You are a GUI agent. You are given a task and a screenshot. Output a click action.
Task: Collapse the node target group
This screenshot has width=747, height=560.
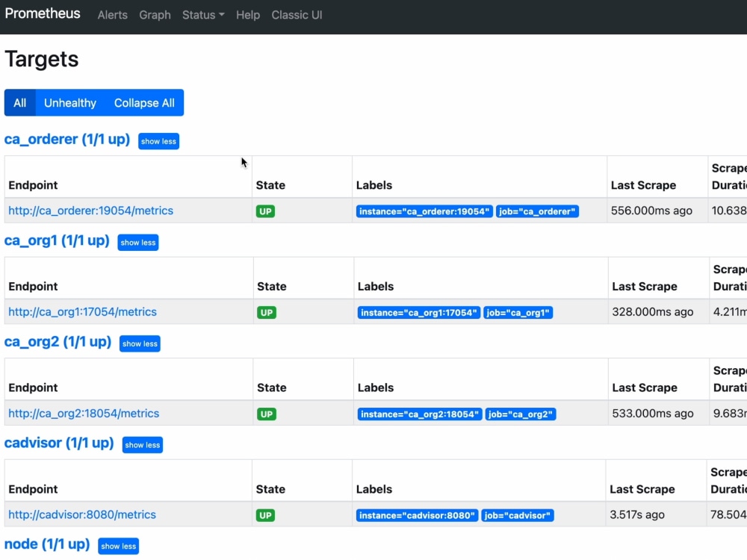(118, 546)
